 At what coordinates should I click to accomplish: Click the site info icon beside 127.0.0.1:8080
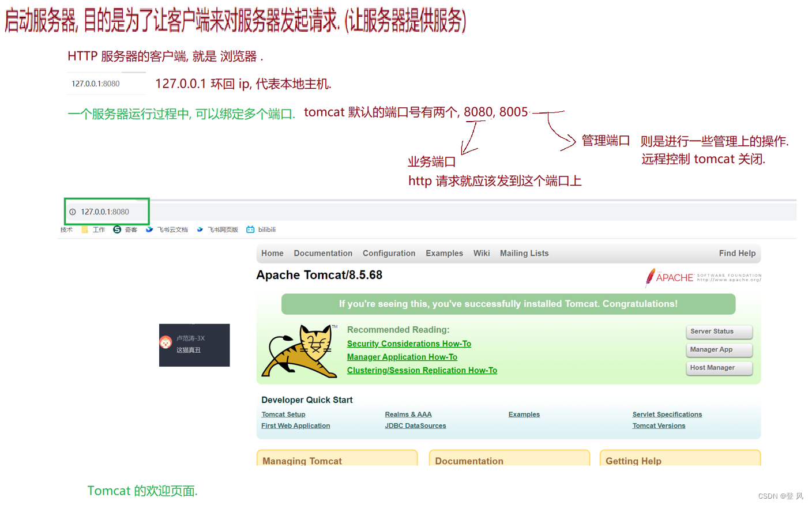coord(73,212)
